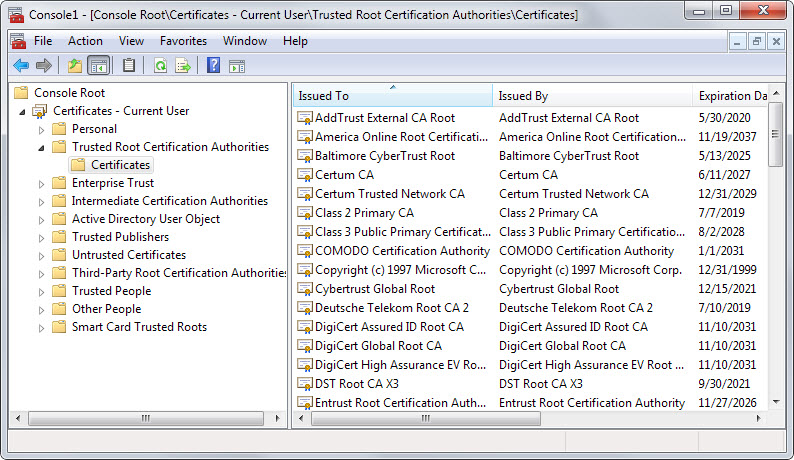Expand Third-Party Root Certification Authorities node
The height and width of the screenshot is (460, 794).
(x=42, y=274)
